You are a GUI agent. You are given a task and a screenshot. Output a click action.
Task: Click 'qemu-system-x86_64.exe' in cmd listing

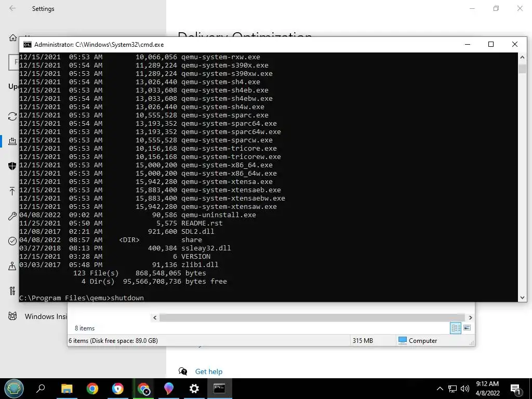[x=227, y=165]
